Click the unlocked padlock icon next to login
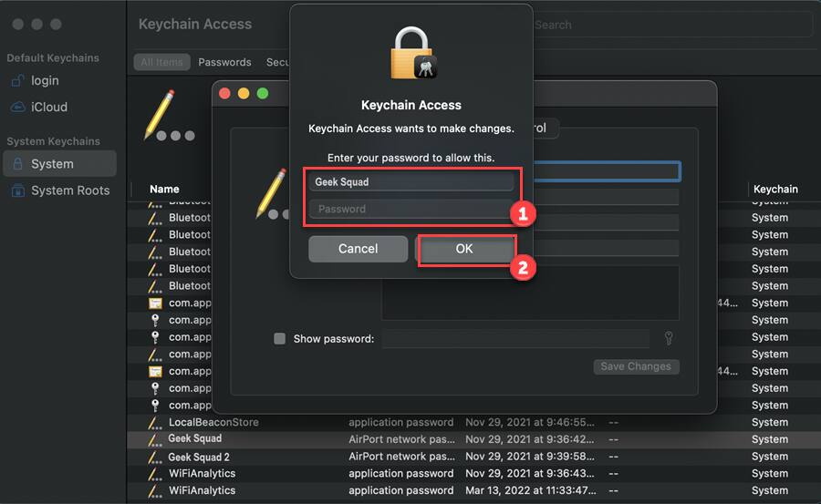 pos(18,80)
